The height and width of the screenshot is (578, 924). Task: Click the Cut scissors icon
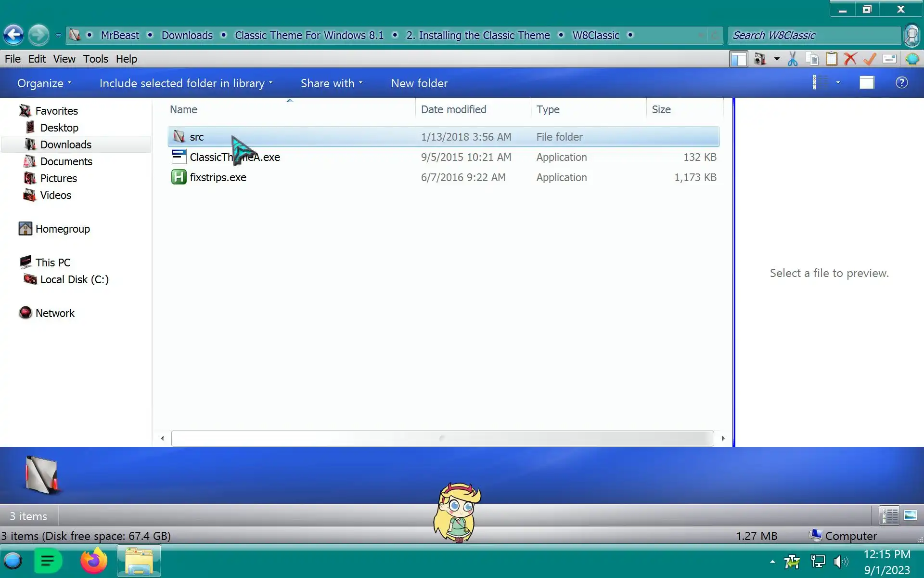(792, 59)
